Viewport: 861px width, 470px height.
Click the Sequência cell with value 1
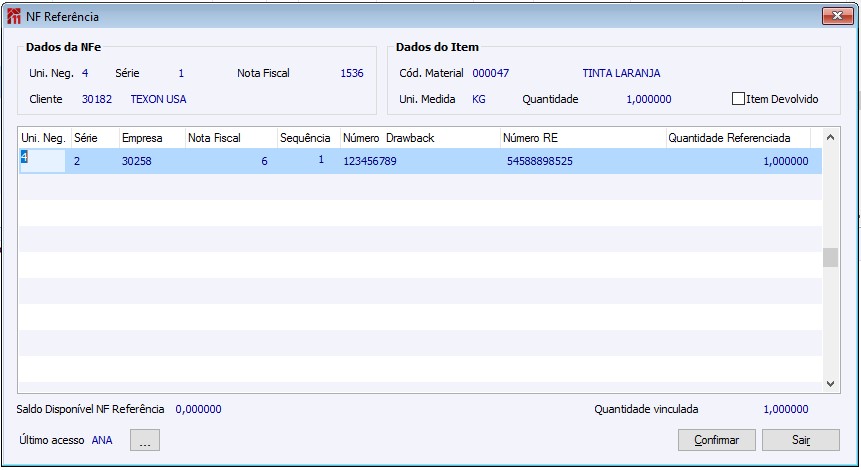321,160
